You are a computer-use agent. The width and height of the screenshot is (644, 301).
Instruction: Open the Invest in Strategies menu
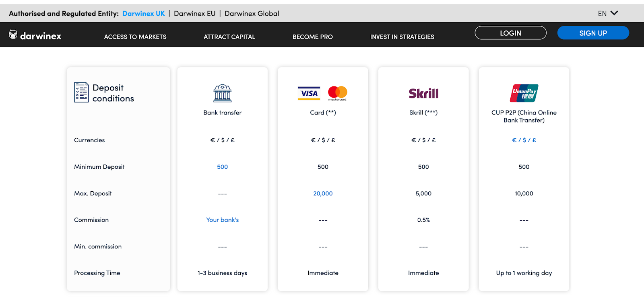[402, 37]
